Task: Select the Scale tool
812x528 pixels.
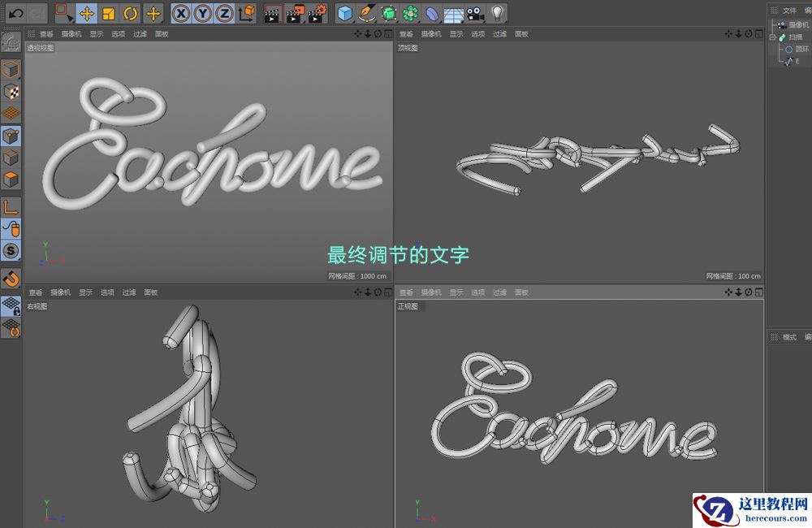Action: click(108, 12)
